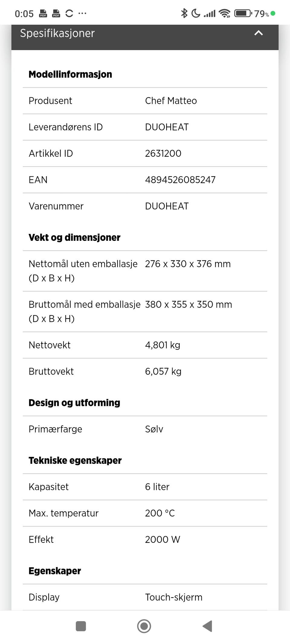Tap the Chef Matteo producer value
Image resolution: width=290 pixels, height=644 pixels.
(x=171, y=101)
